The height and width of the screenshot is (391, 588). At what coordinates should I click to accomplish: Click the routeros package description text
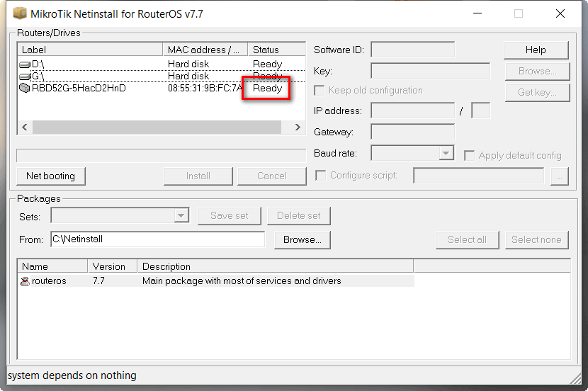(242, 281)
